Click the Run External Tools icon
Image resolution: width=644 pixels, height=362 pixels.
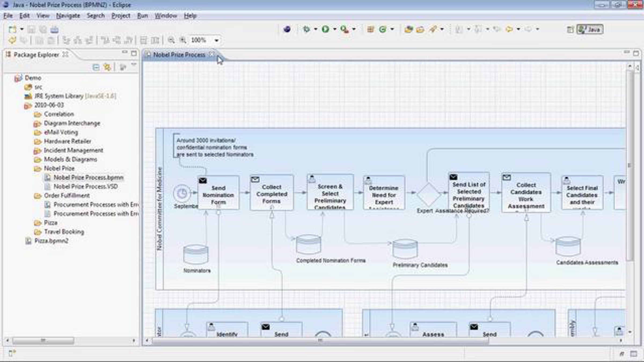pyautogui.click(x=344, y=29)
